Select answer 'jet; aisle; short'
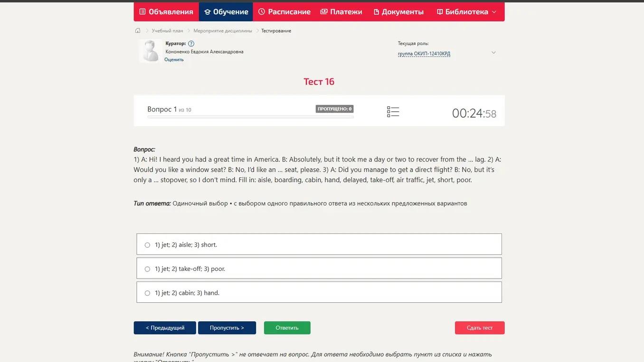The width and height of the screenshot is (644, 362). 319,244
